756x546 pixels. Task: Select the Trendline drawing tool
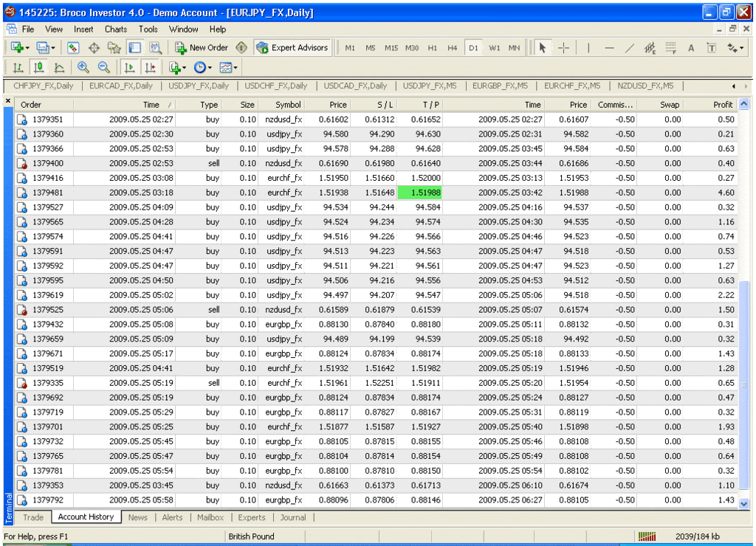tap(630, 48)
